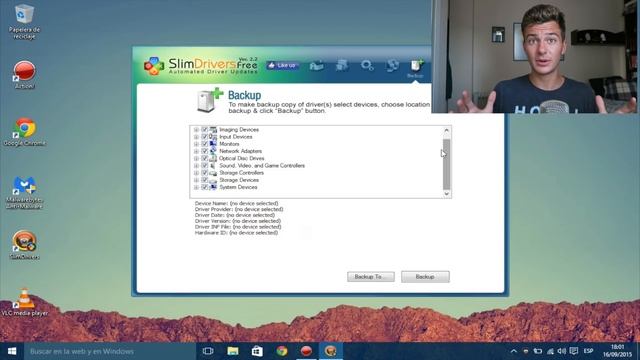
Task: Click the network signal tray icon
Action: 550,351
